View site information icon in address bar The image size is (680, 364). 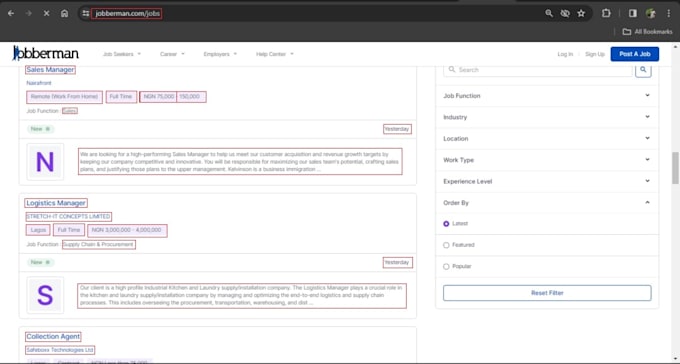coord(85,13)
